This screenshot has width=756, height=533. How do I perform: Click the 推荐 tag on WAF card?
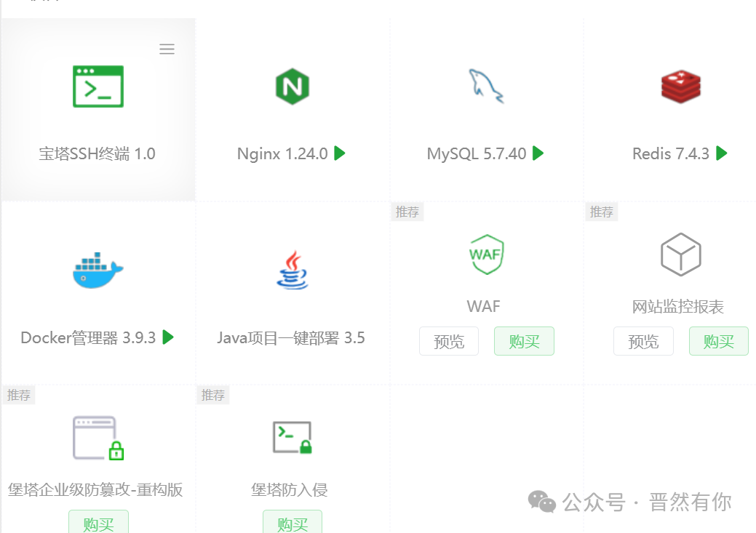coord(407,212)
